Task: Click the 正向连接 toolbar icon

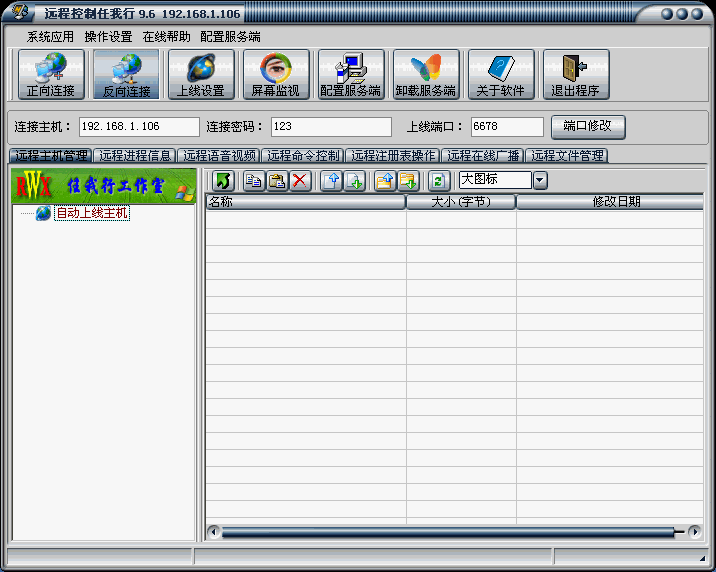Action: (51, 75)
